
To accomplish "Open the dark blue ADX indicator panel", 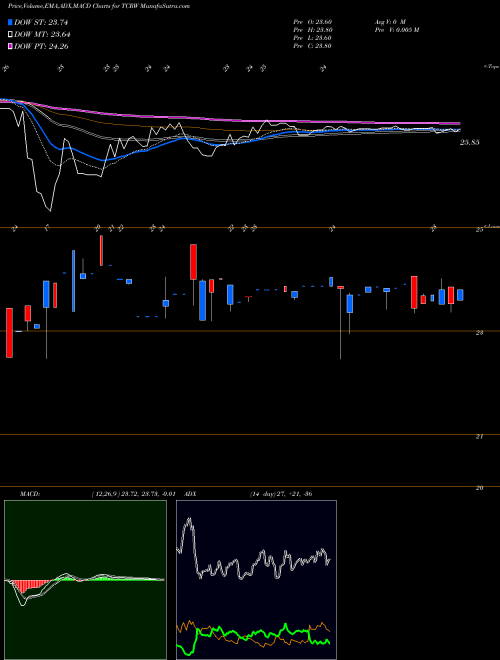I will 256,580.
